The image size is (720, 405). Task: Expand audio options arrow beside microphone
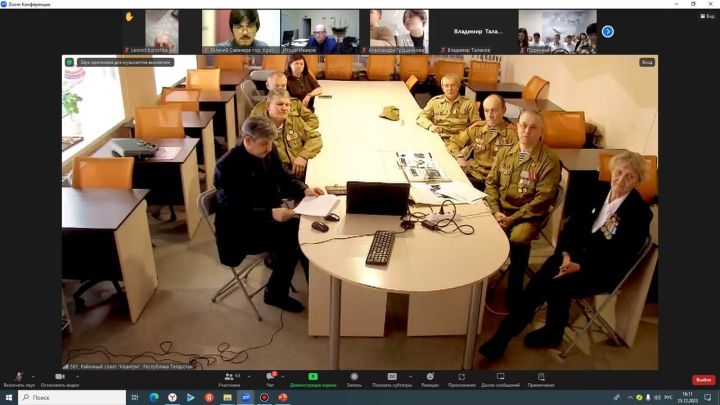[x=33, y=376]
